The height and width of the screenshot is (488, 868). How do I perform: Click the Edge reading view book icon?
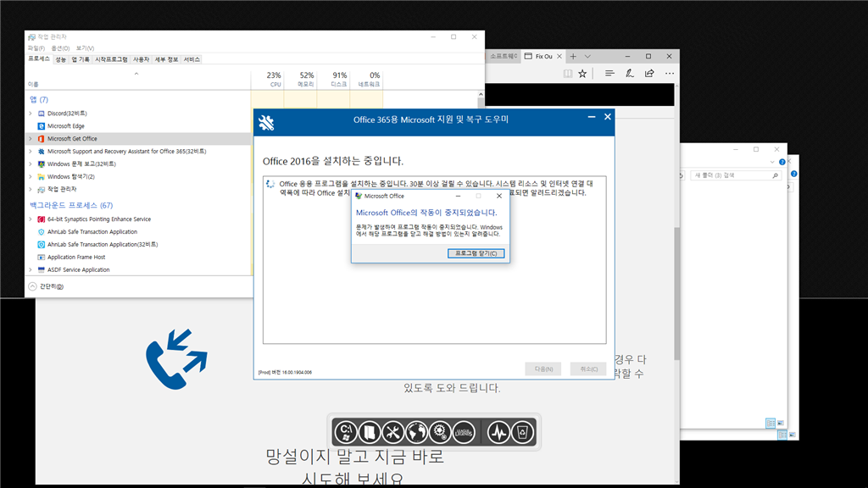tap(567, 73)
